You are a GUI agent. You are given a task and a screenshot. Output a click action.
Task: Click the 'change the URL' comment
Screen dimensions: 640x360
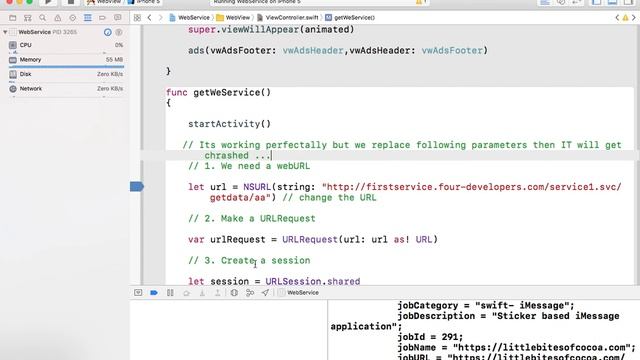click(329, 198)
